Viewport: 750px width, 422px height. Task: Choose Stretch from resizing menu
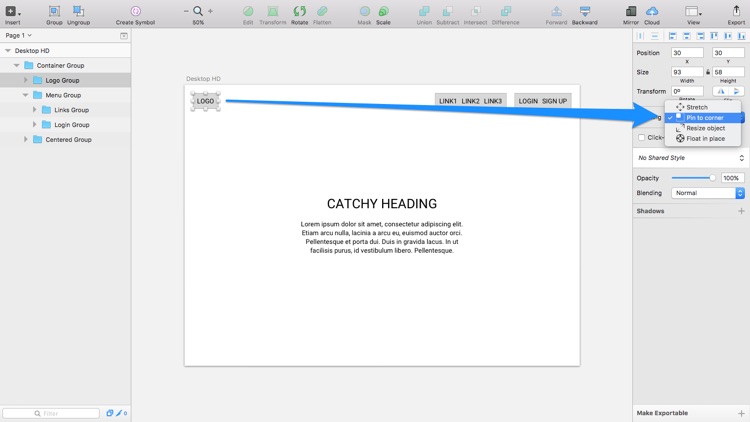[x=696, y=107]
